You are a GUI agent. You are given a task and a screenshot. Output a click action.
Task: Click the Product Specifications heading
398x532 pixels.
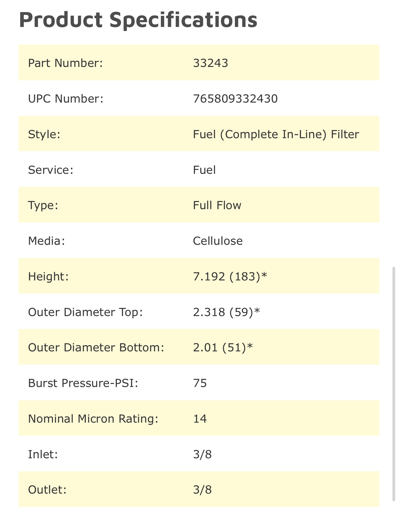click(x=138, y=20)
